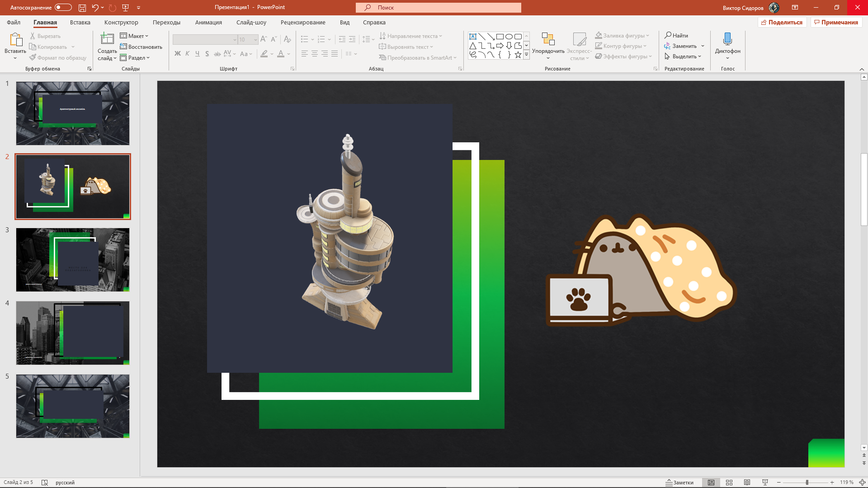Toggle italic (К) formatting
This screenshot has height=488, width=868.
[x=188, y=54]
